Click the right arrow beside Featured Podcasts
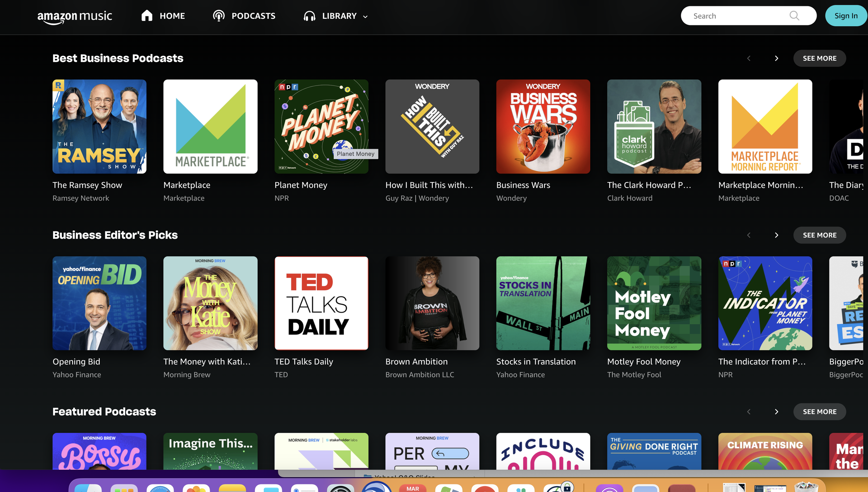The width and height of the screenshot is (868, 492). coord(777,412)
